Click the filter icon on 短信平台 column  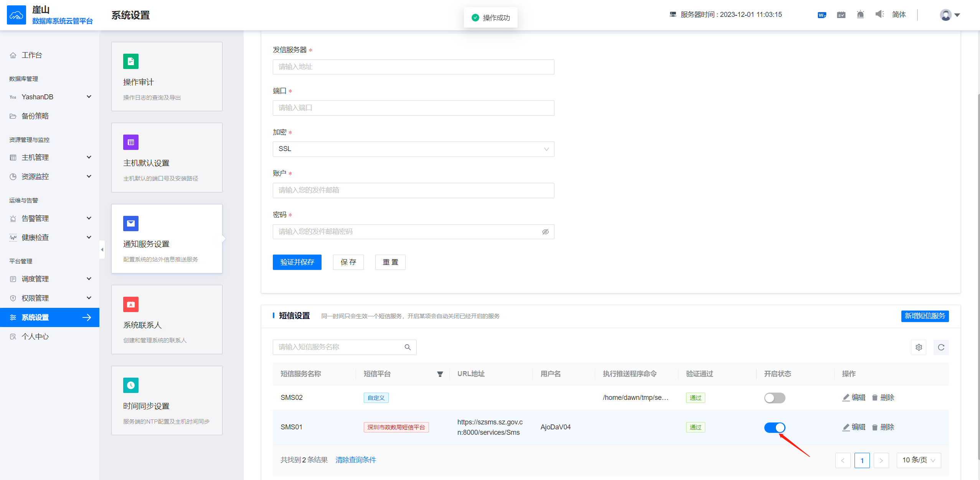440,374
